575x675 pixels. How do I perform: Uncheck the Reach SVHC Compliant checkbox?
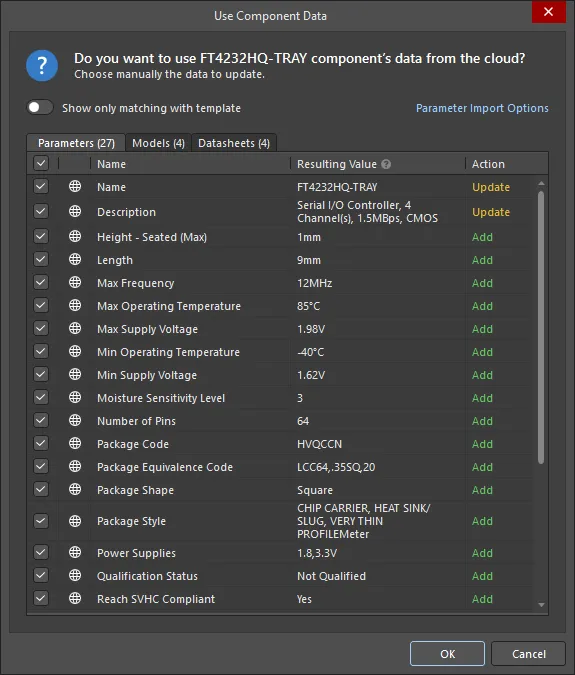click(41, 598)
